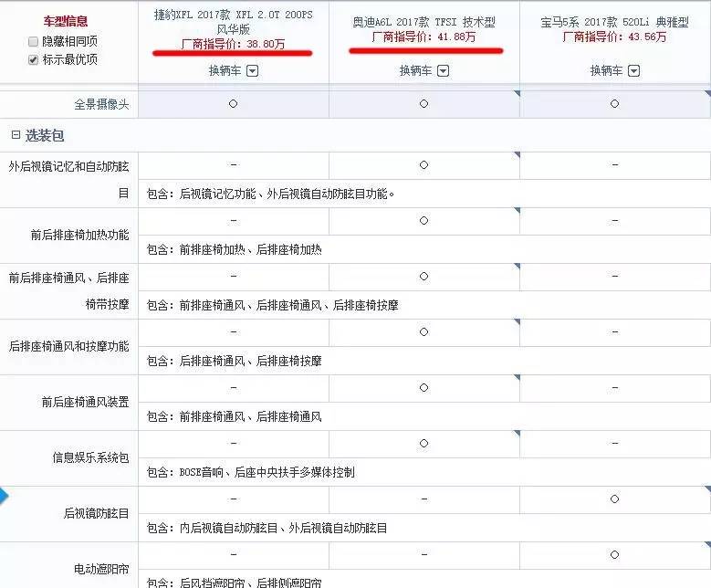Viewport: 711px width, 588px height.
Task: Click the 后视镜防眩目 row label
Action: coord(96,514)
